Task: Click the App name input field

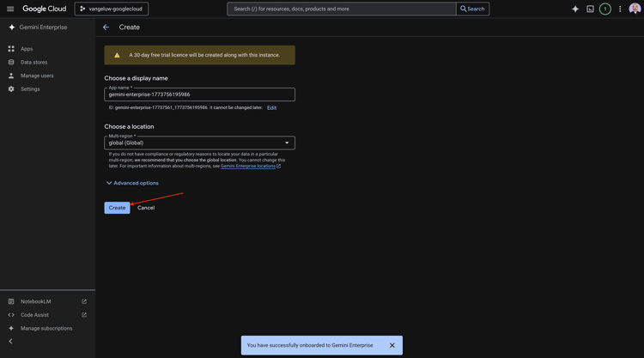Action: coord(199,94)
